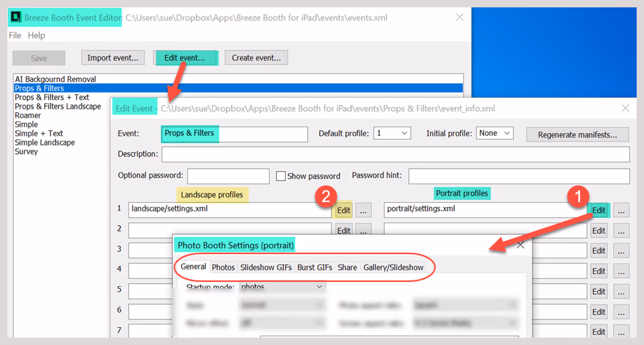The width and height of the screenshot is (644, 345).
Task: Edit landscape profile 1
Action: point(344,211)
